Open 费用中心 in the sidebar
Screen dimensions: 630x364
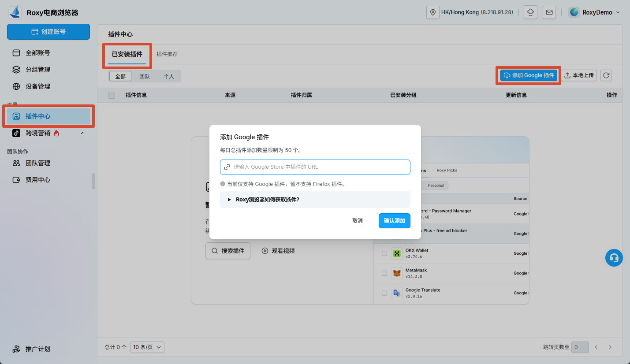tap(48, 180)
